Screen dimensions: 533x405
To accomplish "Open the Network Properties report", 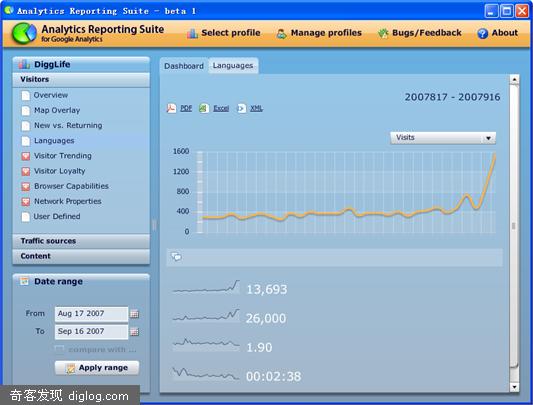I will tap(68, 201).
